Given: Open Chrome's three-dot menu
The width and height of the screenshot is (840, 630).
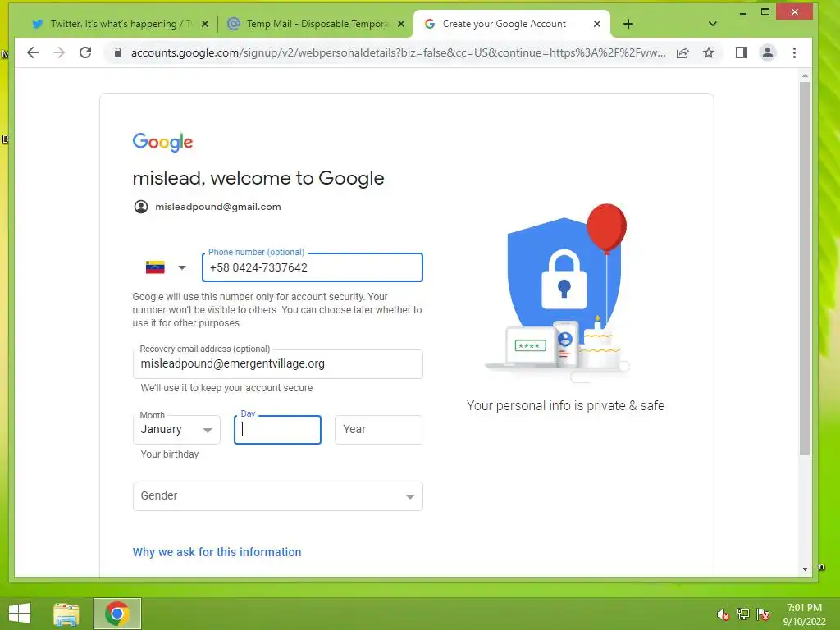Looking at the screenshot, I should click(x=794, y=52).
